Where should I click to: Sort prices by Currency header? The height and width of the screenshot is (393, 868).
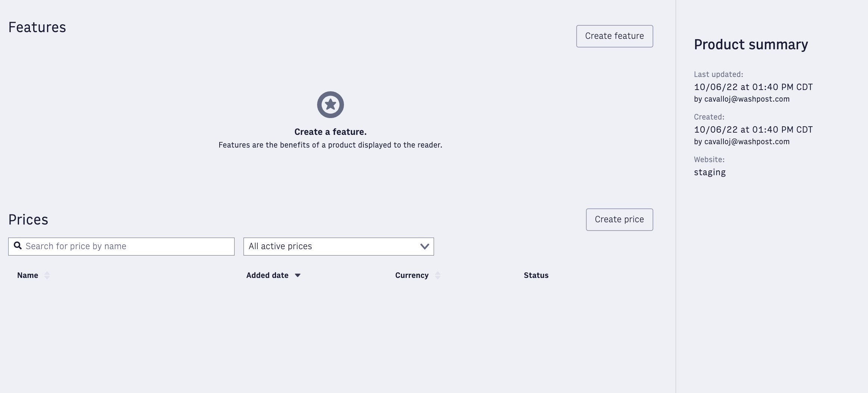click(x=412, y=275)
